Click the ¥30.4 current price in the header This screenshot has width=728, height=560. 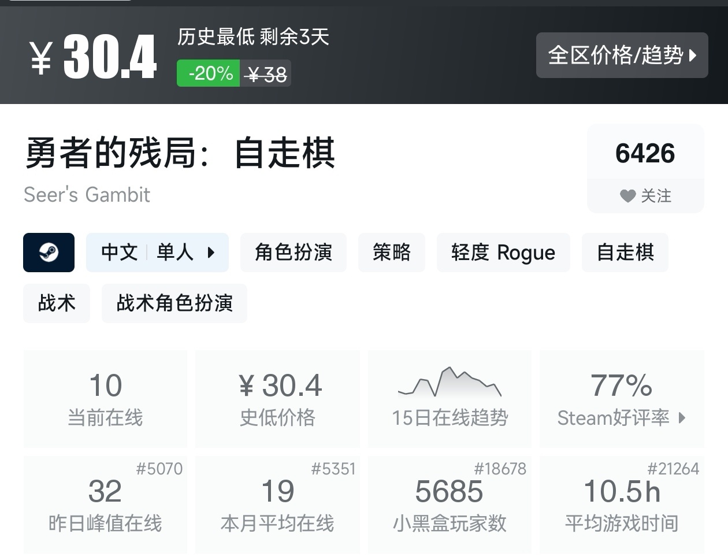[x=93, y=57]
